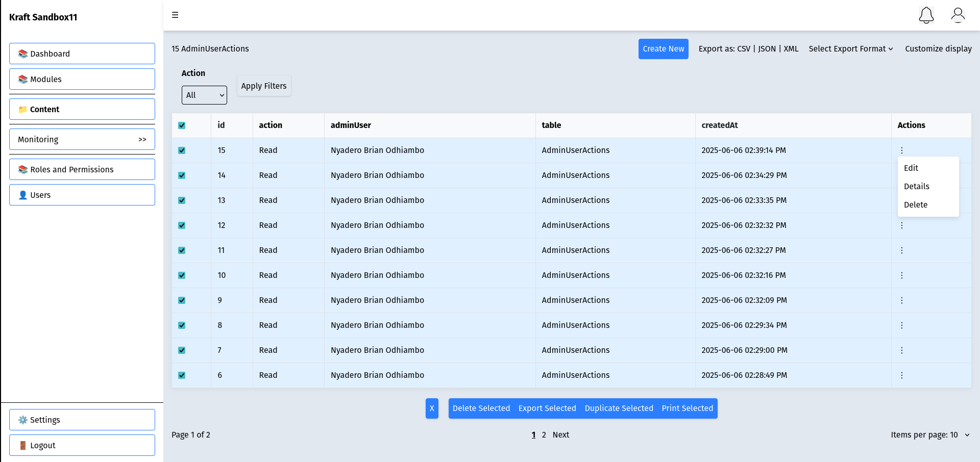Uncheck the checkbox for row 6
Screen dimensions: 980x462
[x=182, y=375]
